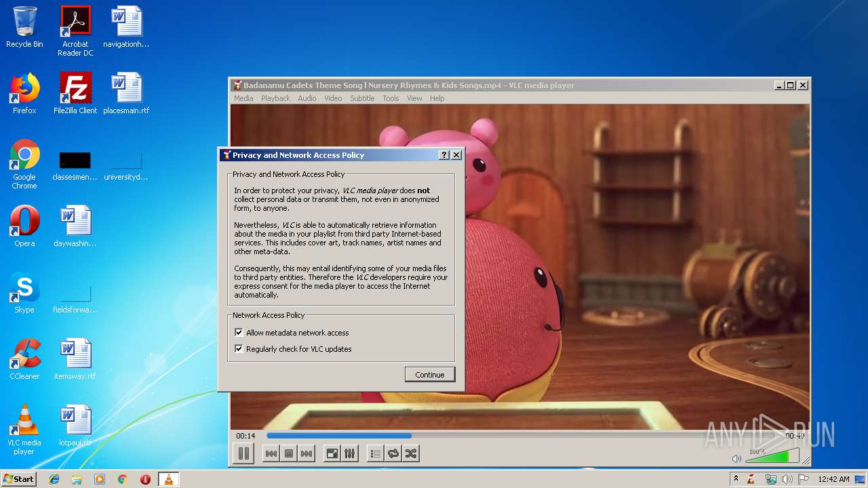The height and width of the screenshot is (488, 868).
Task: Select the Skype desktop icon
Action: [x=24, y=293]
